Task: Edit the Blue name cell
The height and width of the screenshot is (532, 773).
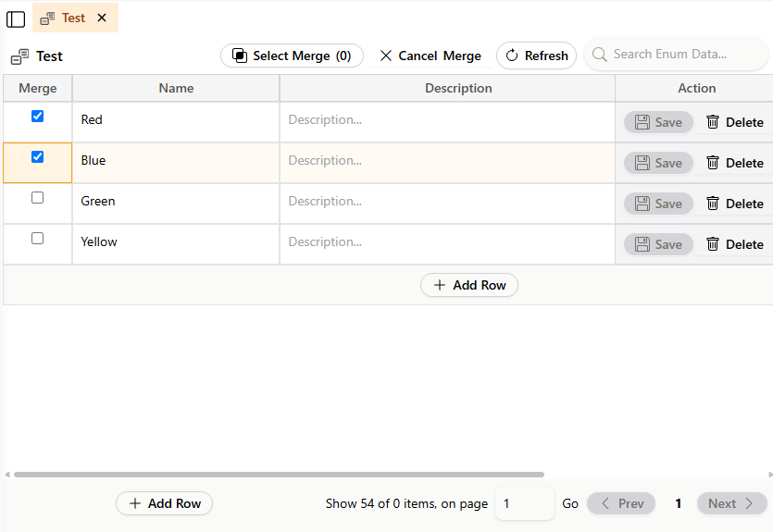Action: pos(176,161)
